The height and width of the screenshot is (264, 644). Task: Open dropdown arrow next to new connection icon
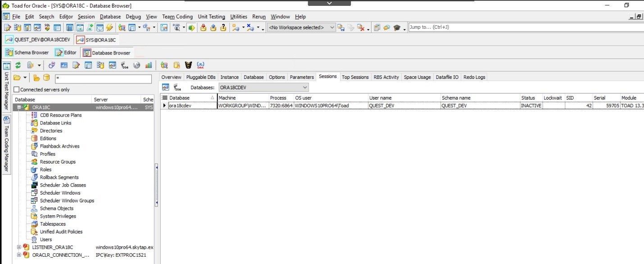243,27
